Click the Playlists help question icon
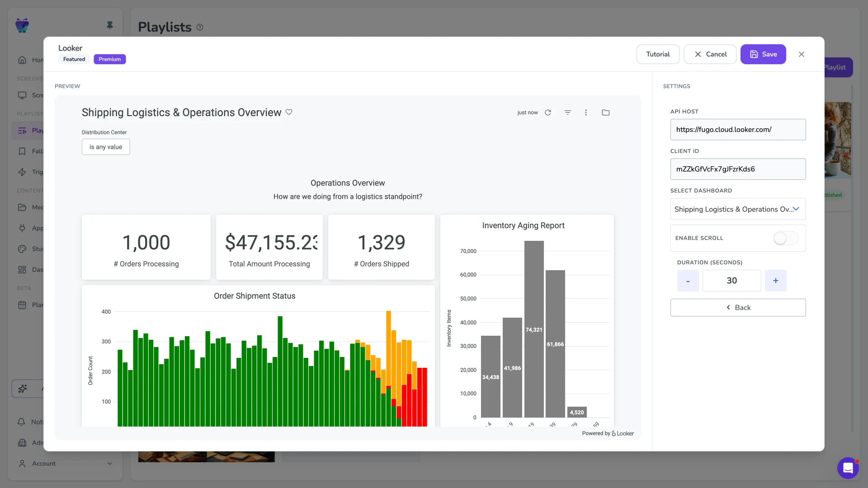 pos(200,27)
